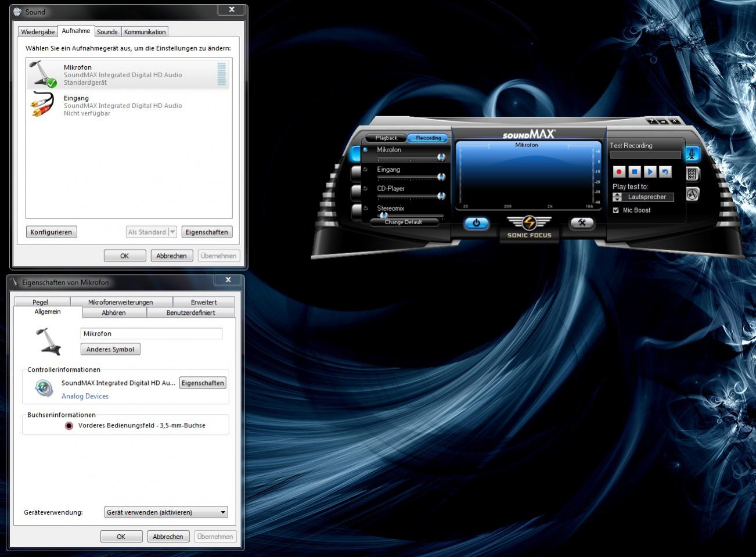Open the Pegel tab
The image size is (756, 557).
click(x=41, y=302)
